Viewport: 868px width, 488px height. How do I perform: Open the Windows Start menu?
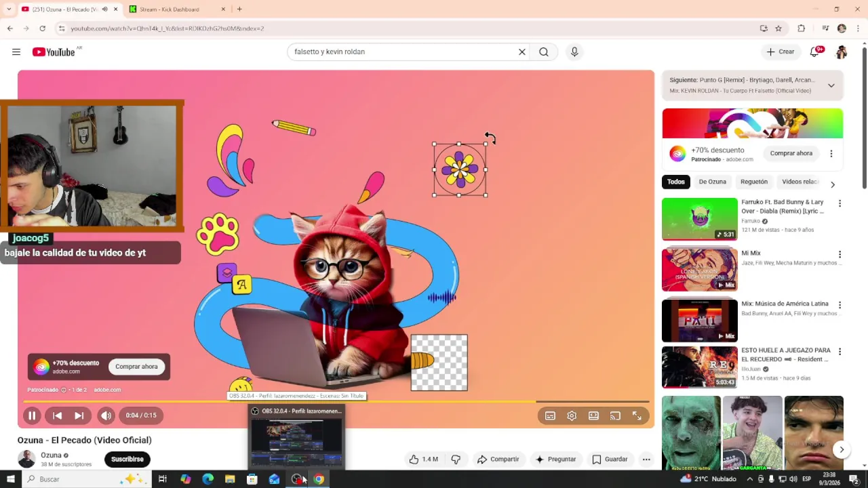[11, 479]
